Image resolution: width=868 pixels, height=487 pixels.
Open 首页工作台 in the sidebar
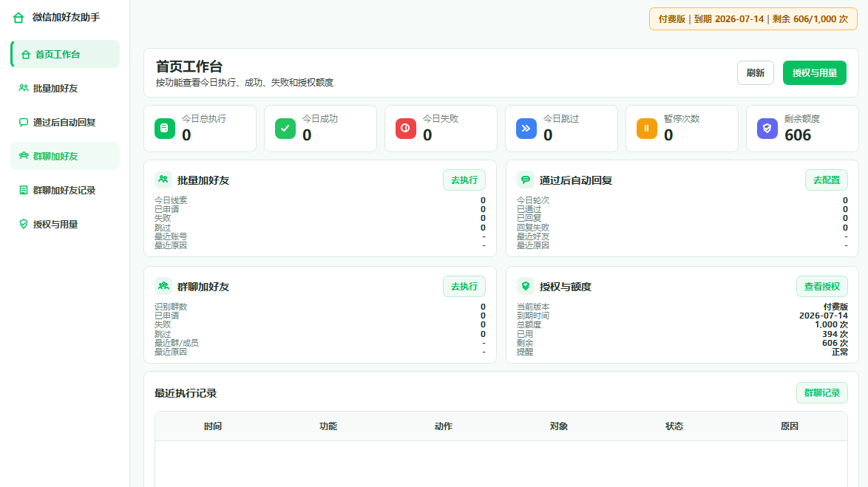coord(65,54)
